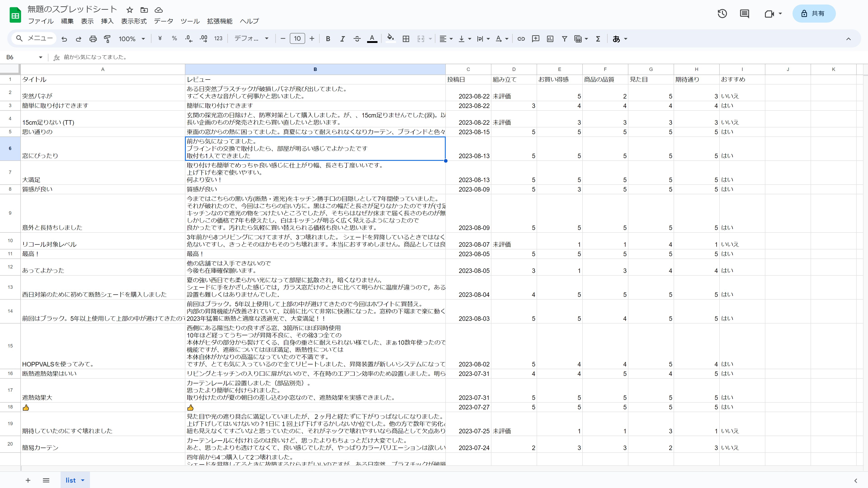This screenshot has width=868, height=488.
Task: Click the 共有 share button
Action: [814, 14]
